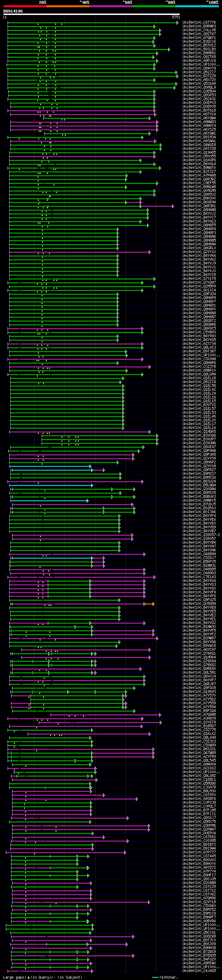Click hit label UniRef100_B9N8T0
Image resolution: width=222 pixels, height=980 pixels.
point(199,168)
